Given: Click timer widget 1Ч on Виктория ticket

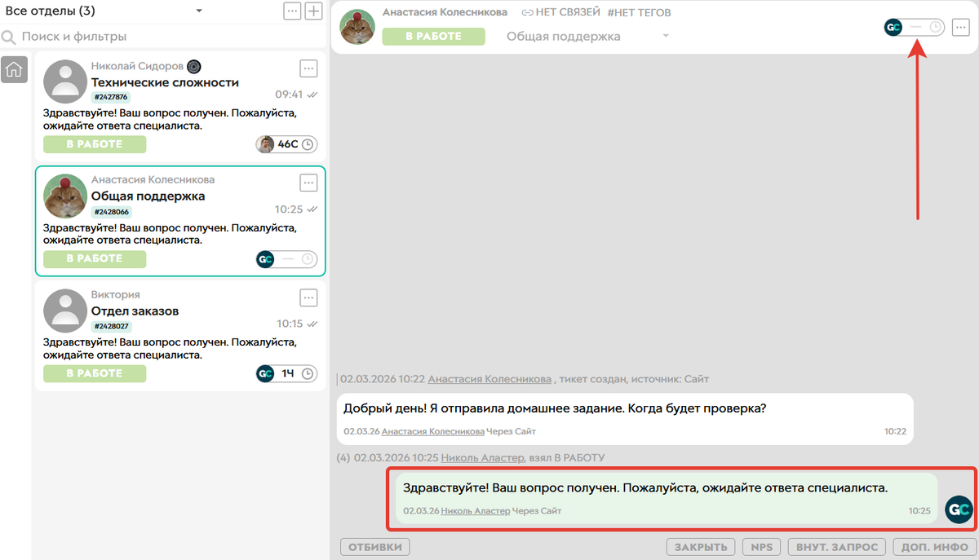Looking at the screenshot, I should [286, 373].
